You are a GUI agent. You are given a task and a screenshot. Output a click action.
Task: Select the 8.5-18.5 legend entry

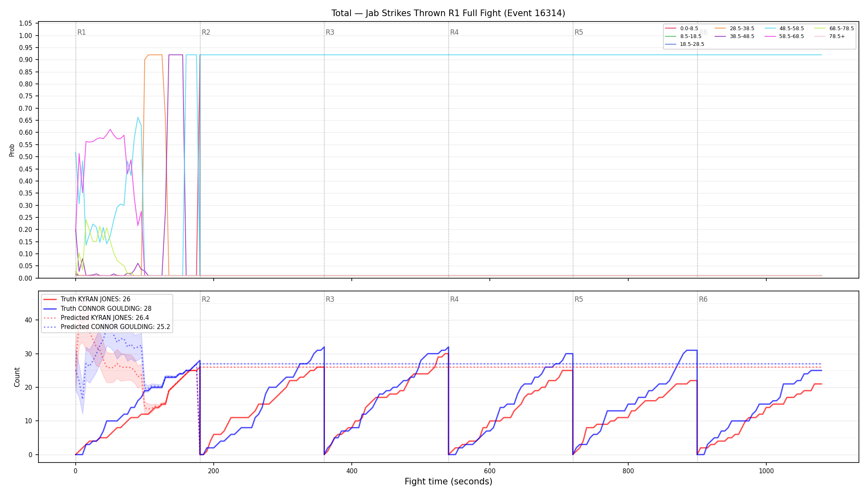pos(683,36)
